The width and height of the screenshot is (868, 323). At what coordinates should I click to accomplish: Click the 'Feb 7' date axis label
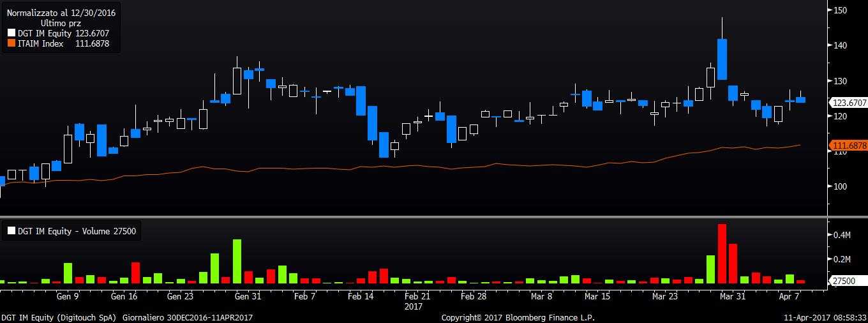tap(305, 297)
